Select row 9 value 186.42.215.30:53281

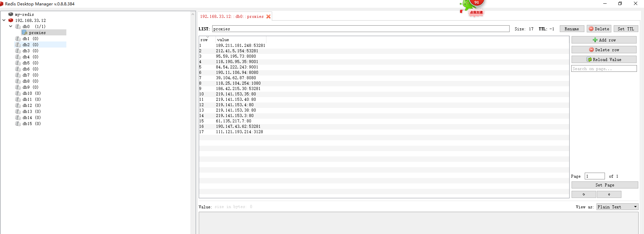click(x=238, y=88)
